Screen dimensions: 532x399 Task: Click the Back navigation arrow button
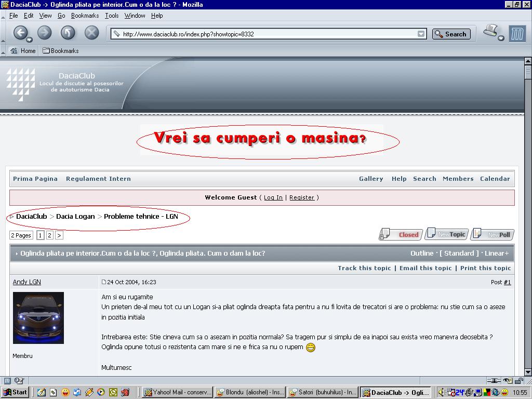pyautogui.click(x=20, y=33)
